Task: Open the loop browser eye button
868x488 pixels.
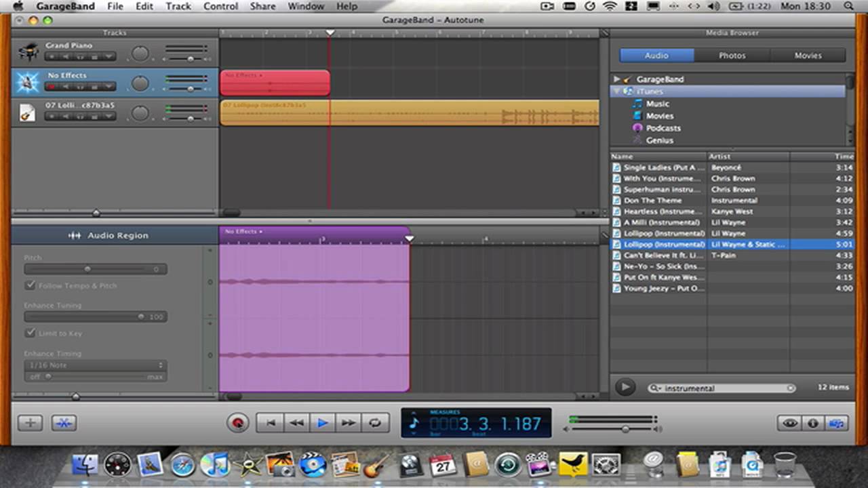Action: pyautogui.click(x=790, y=423)
